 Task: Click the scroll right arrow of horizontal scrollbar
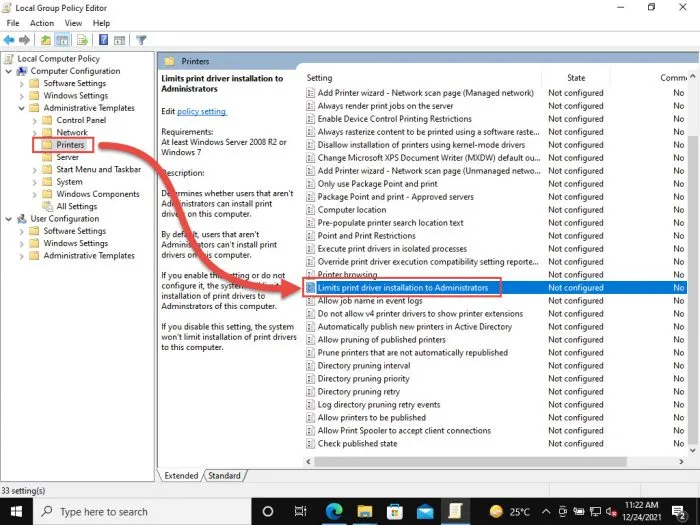(681, 462)
